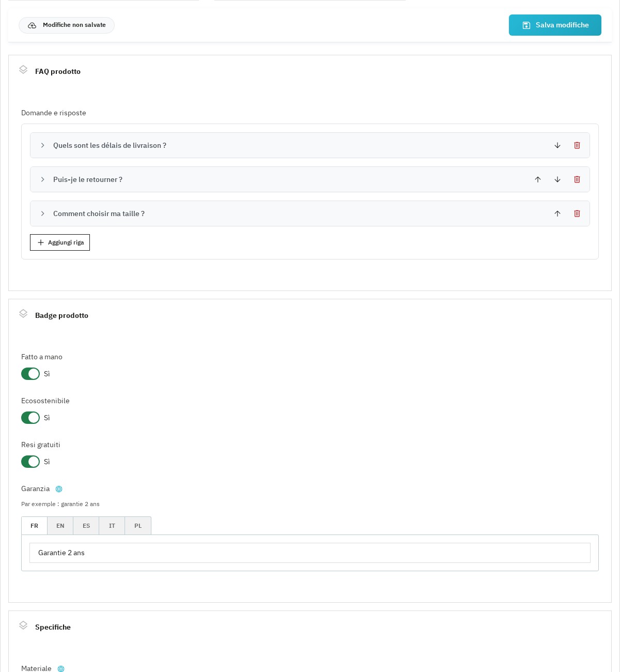Move 'Quels sont les délais de livraison' row down
The height and width of the screenshot is (672, 620).
(557, 145)
